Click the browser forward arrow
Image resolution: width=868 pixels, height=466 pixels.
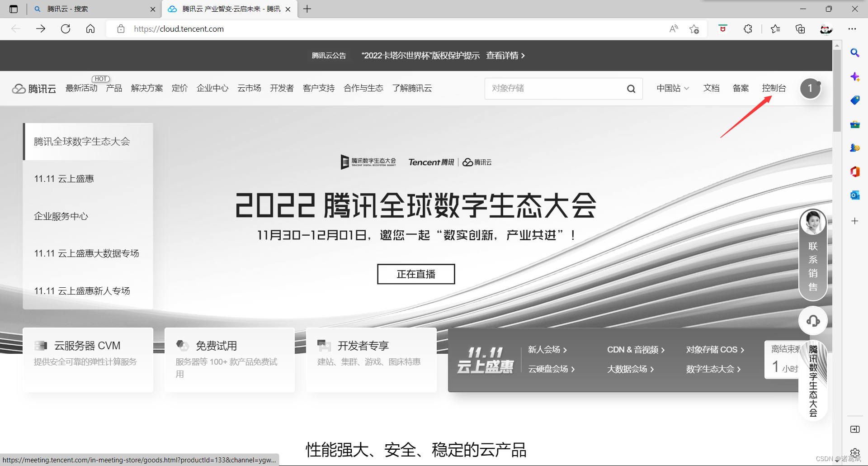click(x=41, y=29)
